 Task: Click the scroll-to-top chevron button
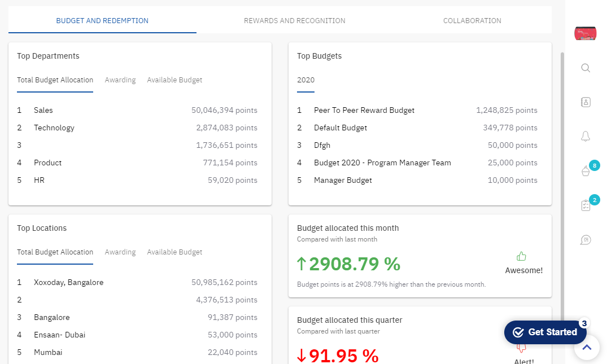point(587,348)
